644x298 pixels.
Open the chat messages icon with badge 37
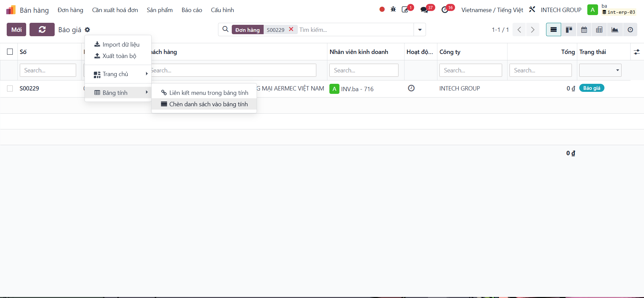pos(424,10)
